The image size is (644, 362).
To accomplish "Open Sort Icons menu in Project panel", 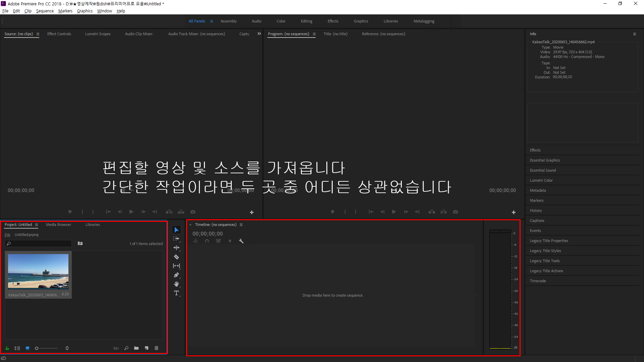I will [x=67, y=348].
